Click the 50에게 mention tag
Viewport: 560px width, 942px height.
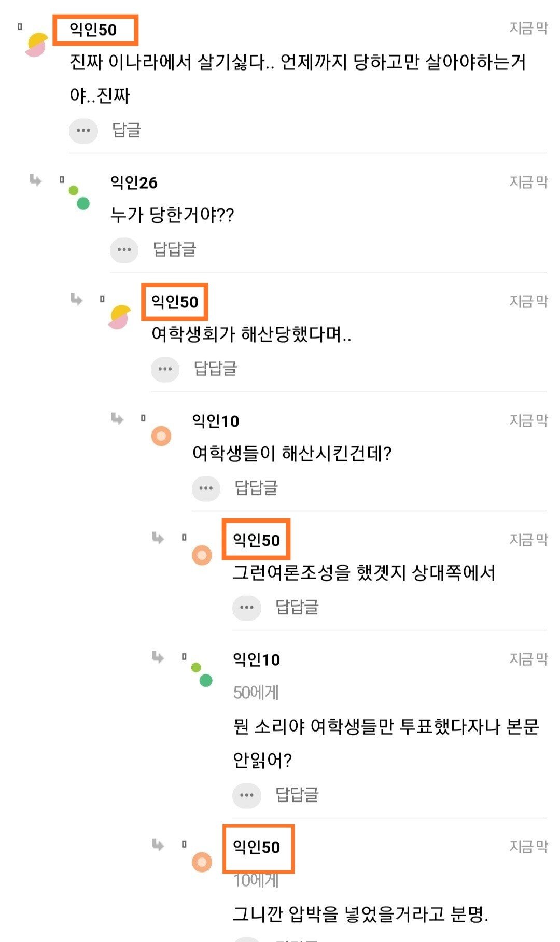click(256, 693)
